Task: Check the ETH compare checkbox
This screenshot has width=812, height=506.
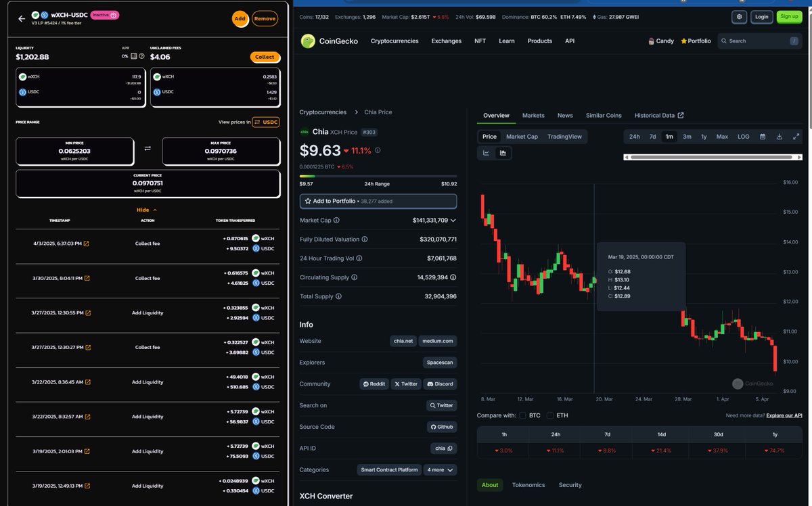Action: pos(550,415)
